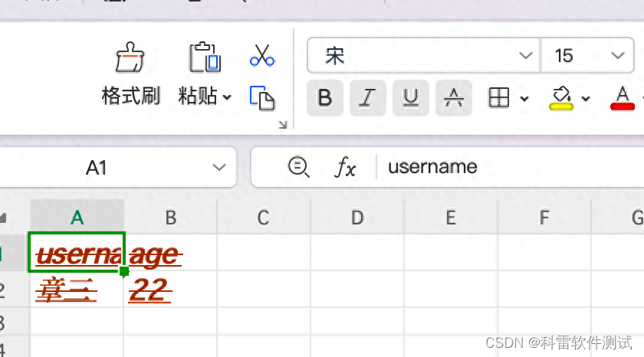Click the Copy icon below the scissors
This screenshot has width=644, height=357.
tap(262, 98)
